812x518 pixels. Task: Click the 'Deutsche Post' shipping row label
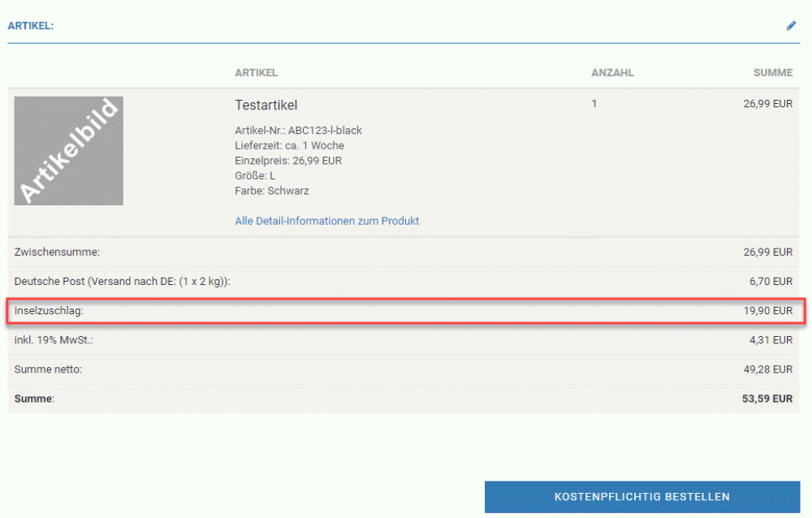point(123,282)
